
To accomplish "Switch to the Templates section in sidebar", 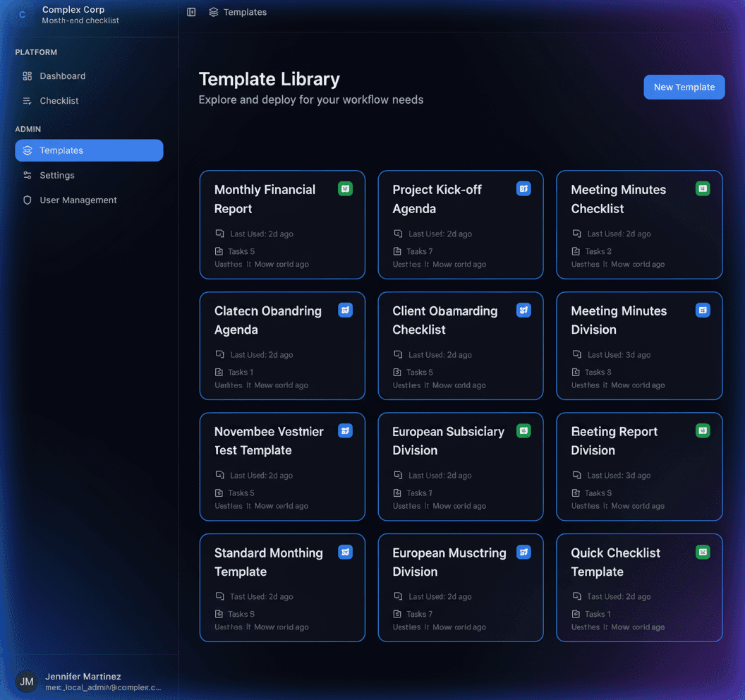I will click(x=62, y=150).
